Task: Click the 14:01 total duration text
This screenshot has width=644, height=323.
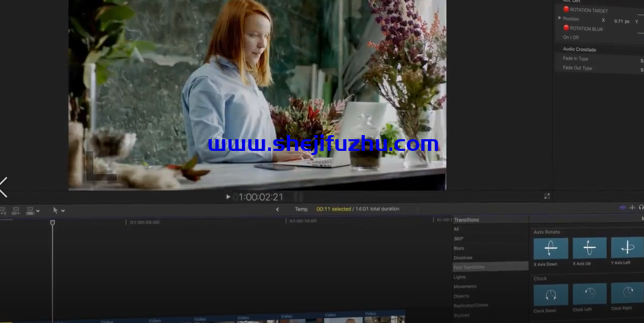Action: (x=377, y=209)
